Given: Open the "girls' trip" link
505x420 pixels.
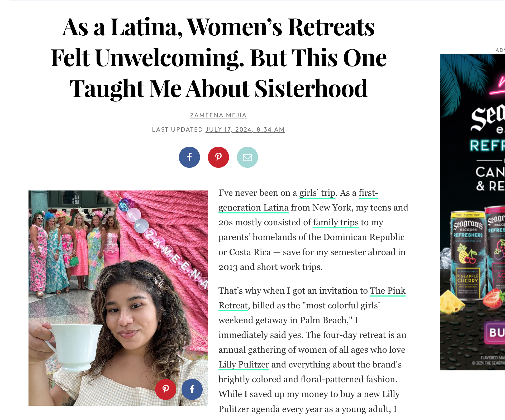Looking at the screenshot, I should coord(317,193).
